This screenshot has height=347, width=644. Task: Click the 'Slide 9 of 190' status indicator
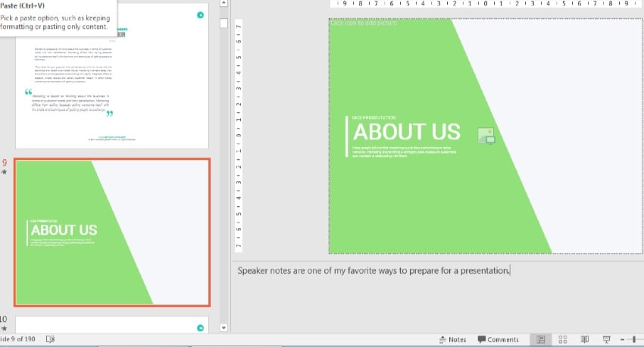17,339
